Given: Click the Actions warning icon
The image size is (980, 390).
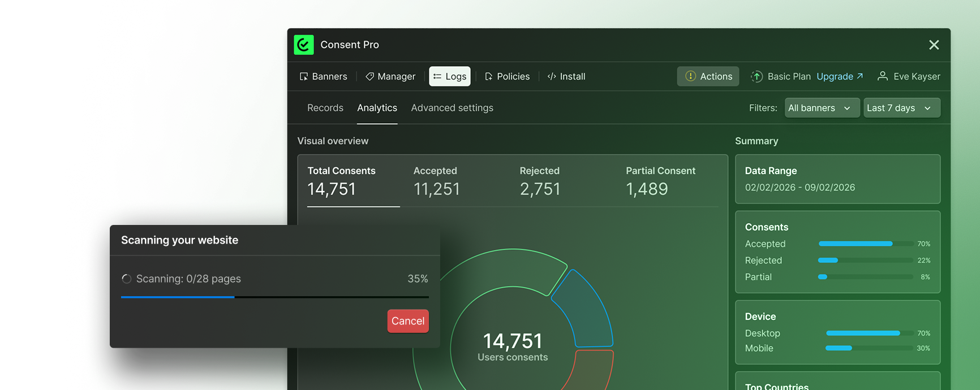Looking at the screenshot, I should coord(690,76).
